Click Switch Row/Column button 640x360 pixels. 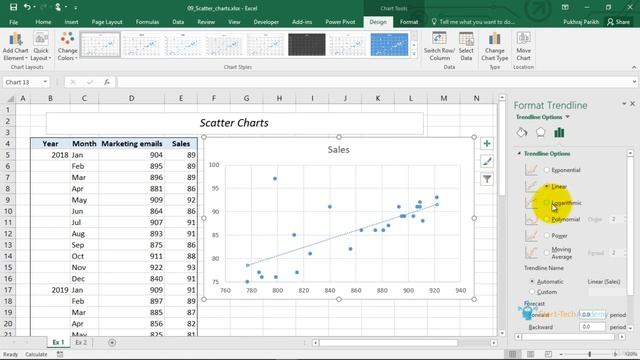439,47
